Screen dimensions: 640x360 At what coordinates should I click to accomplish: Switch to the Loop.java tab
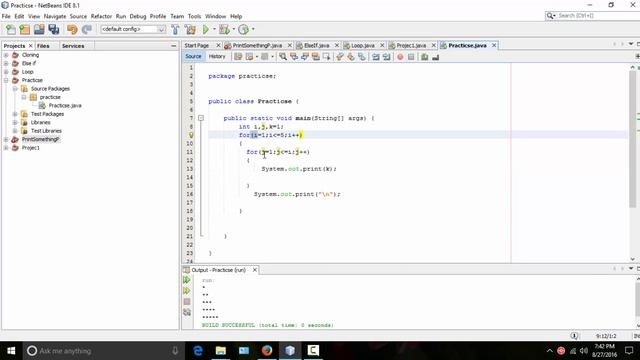[x=362, y=45]
